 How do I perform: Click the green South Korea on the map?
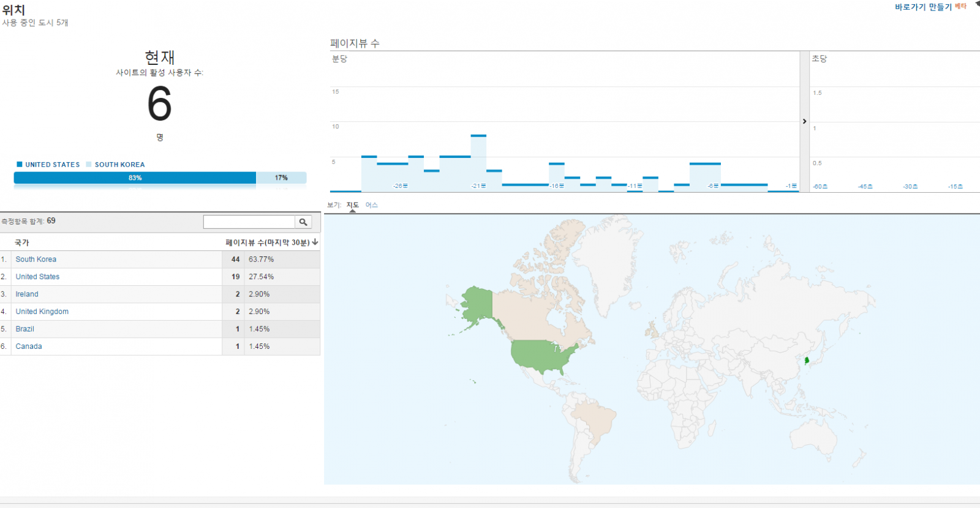click(807, 361)
